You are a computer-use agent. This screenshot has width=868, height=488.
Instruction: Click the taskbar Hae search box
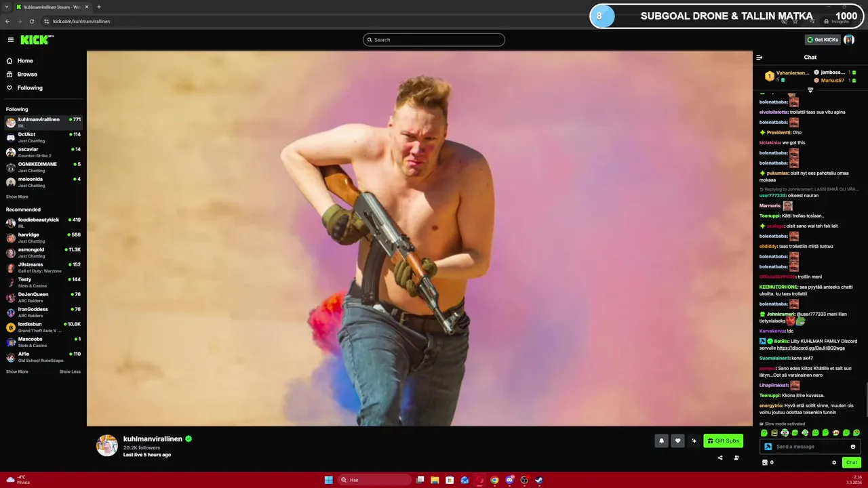coord(374,480)
